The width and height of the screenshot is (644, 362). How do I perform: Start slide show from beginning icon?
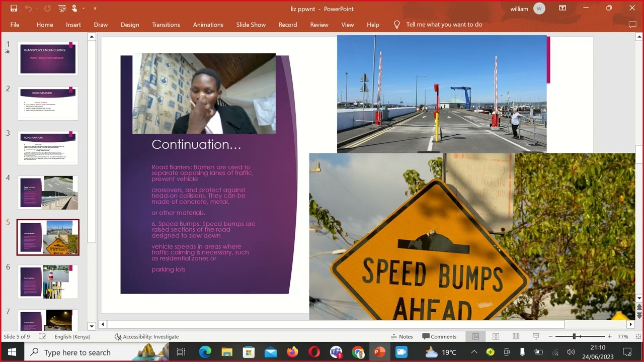(x=62, y=9)
